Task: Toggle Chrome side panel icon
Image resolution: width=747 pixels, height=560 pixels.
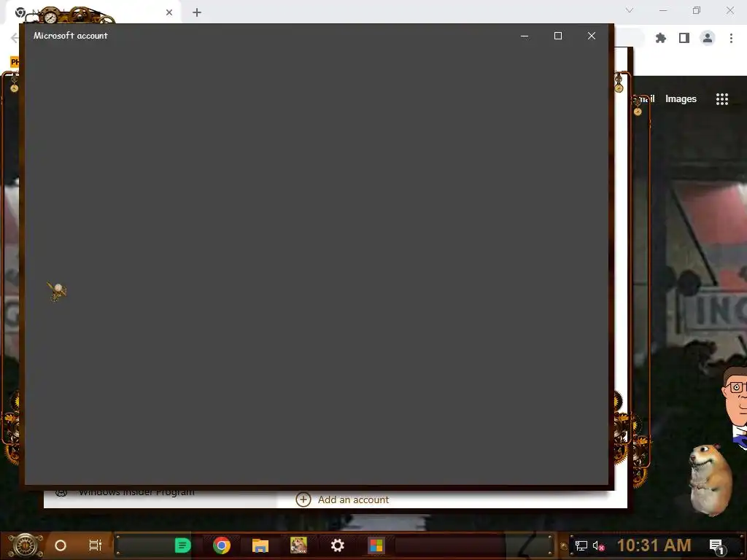Action: (x=684, y=38)
